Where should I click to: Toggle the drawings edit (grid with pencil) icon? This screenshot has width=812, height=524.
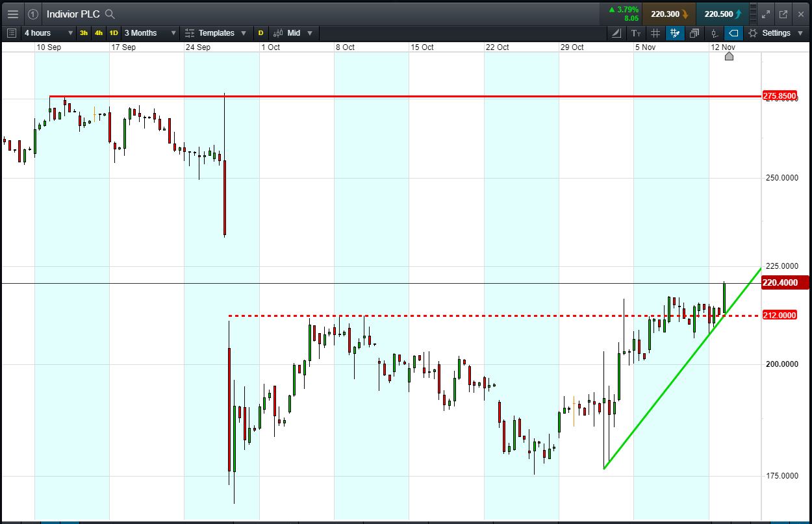[675, 32]
